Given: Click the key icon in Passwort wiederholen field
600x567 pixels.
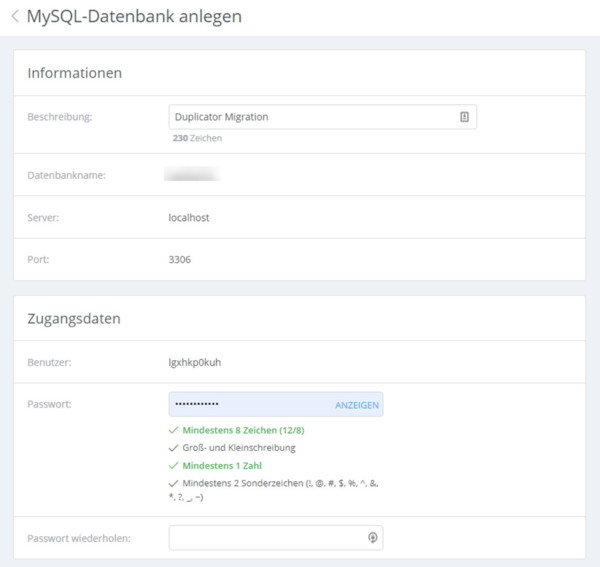Looking at the screenshot, I should (x=372, y=538).
